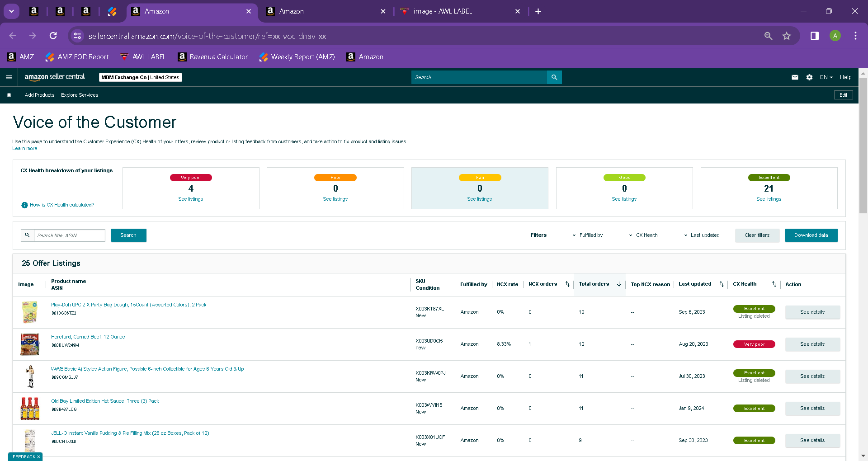The height and width of the screenshot is (461, 868).
Task: Switch to the second Amazon tab
Action: click(x=326, y=11)
